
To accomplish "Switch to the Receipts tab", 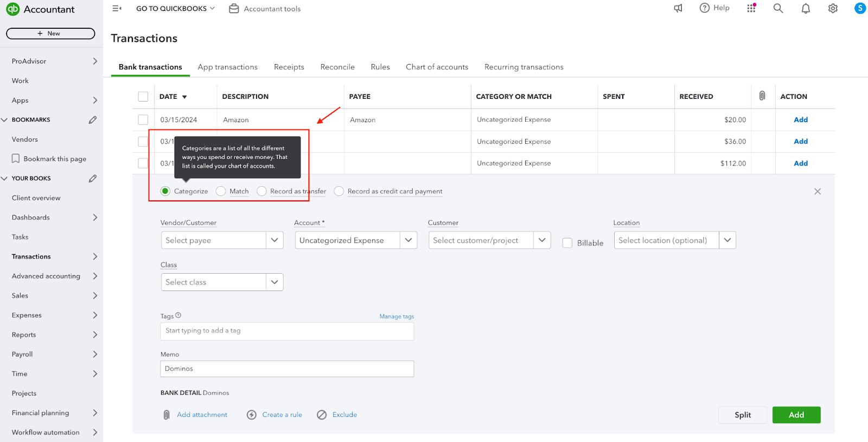I will [x=289, y=67].
